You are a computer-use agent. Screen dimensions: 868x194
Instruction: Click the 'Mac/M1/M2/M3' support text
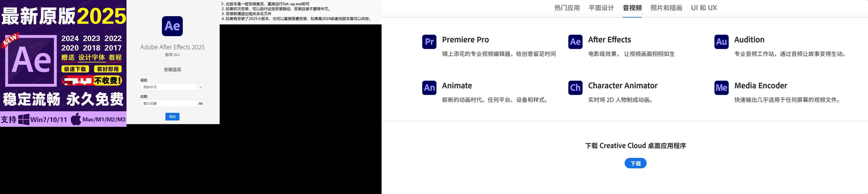pos(104,120)
